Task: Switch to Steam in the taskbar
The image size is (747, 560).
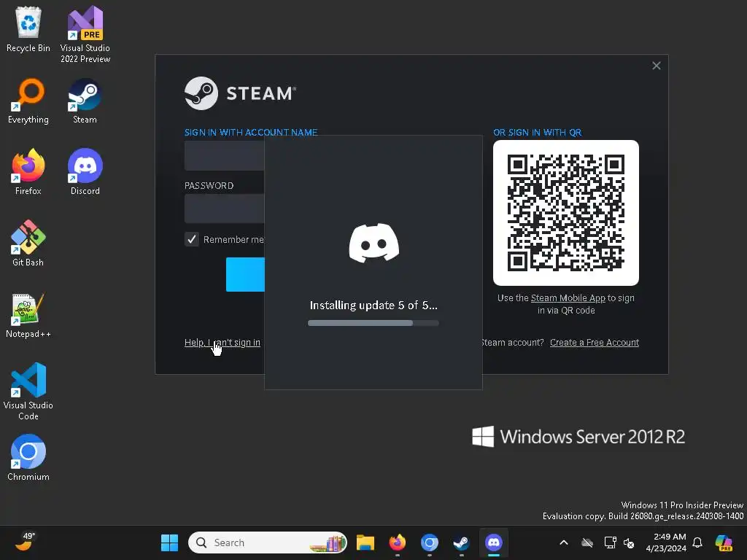Action: coord(461,542)
